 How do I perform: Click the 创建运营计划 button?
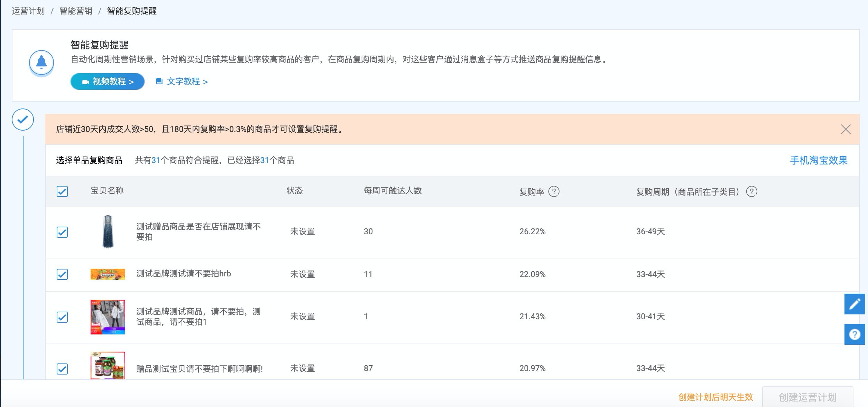click(x=807, y=397)
